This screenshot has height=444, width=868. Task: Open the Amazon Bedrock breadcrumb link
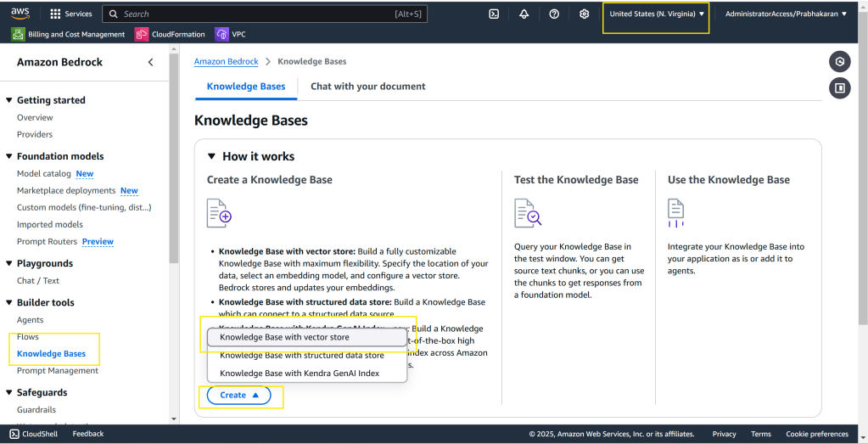click(225, 61)
